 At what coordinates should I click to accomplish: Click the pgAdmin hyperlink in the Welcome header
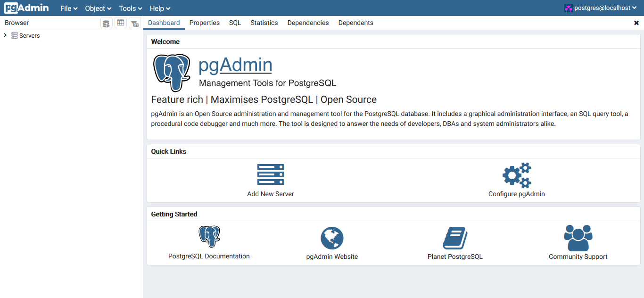[x=235, y=65]
